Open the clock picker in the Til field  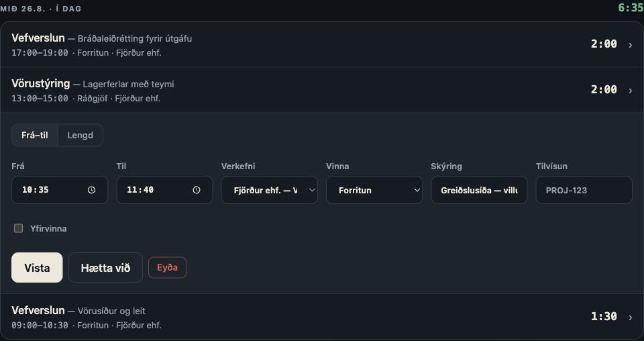[x=197, y=190]
